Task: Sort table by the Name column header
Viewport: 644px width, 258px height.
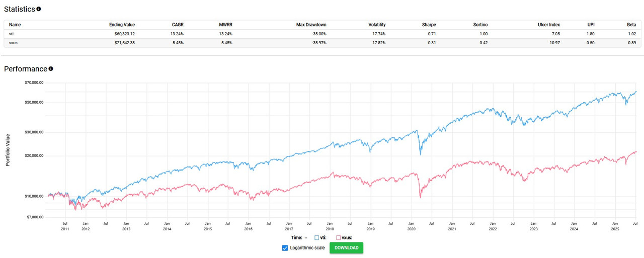Action: pyautogui.click(x=15, y=25)
